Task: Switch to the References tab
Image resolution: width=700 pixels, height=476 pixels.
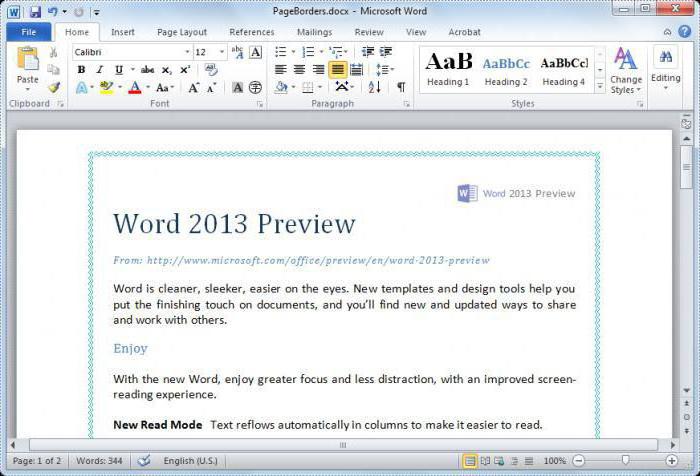Action: pyautogui.click(x=251, y=32)
